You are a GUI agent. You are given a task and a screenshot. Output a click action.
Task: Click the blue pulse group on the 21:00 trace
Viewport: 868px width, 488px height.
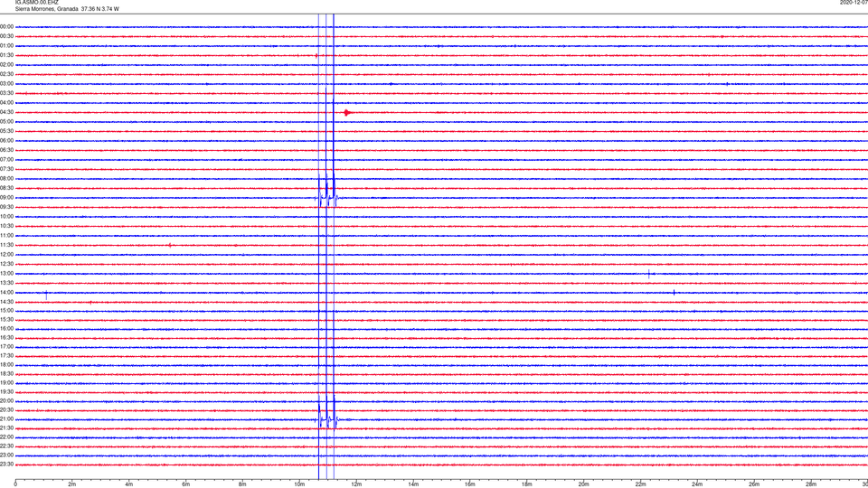point(329,420)
